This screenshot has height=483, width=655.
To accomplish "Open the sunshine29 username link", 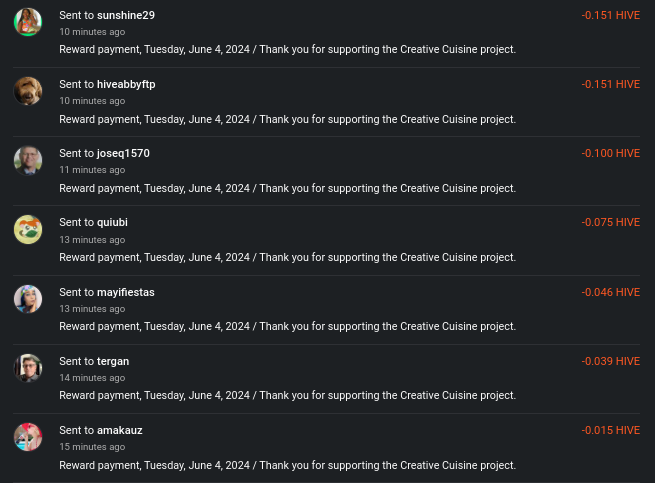I will coord(126,15).
